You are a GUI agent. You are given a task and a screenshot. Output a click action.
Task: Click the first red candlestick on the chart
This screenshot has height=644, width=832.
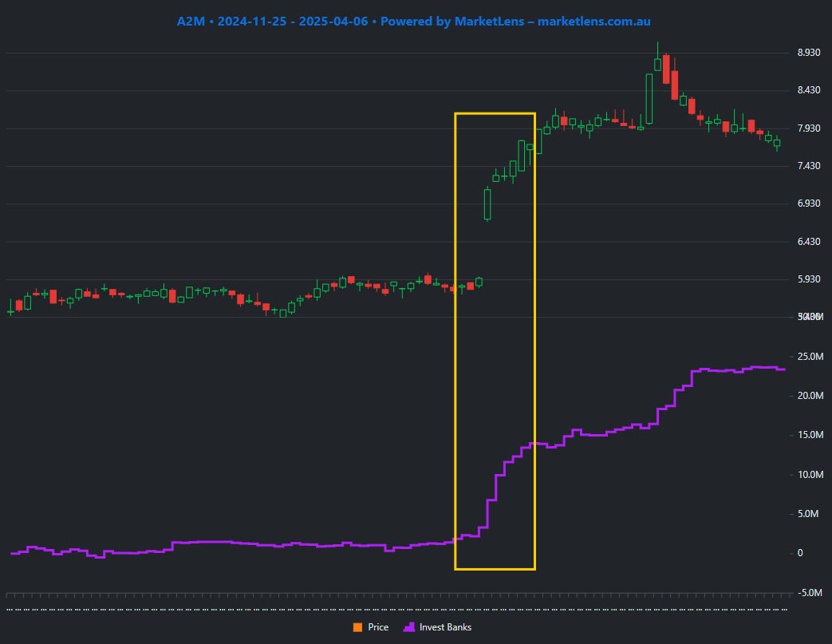tap(18, 305)
